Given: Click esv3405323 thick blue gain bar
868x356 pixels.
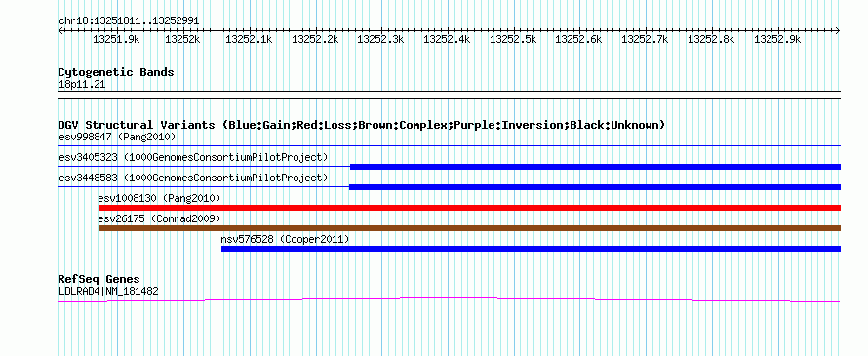Looking at the screenshot, I should tap(596, 167).
